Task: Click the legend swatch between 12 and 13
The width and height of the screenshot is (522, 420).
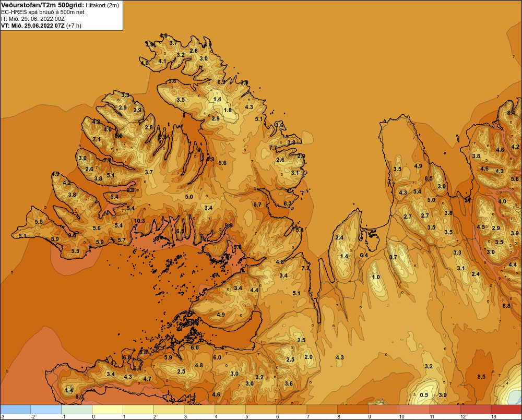Action: click(476, 410)
